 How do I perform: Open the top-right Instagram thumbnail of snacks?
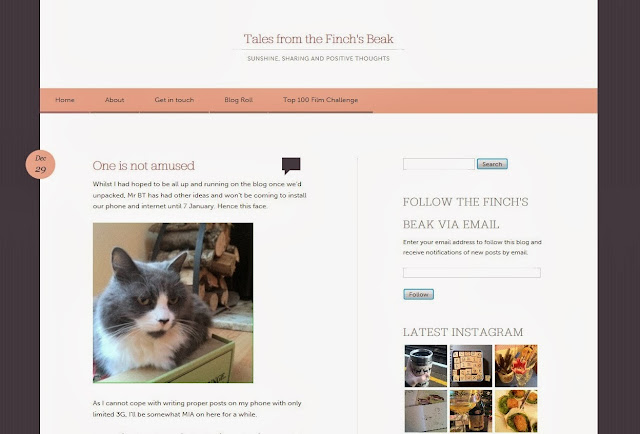[516, 366]
